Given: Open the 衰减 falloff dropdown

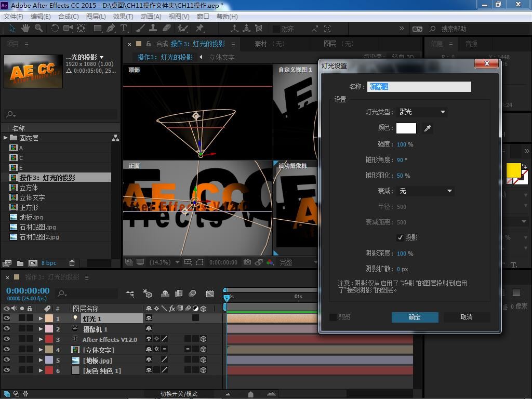Looking at the screenshot, I should [425, 191].
